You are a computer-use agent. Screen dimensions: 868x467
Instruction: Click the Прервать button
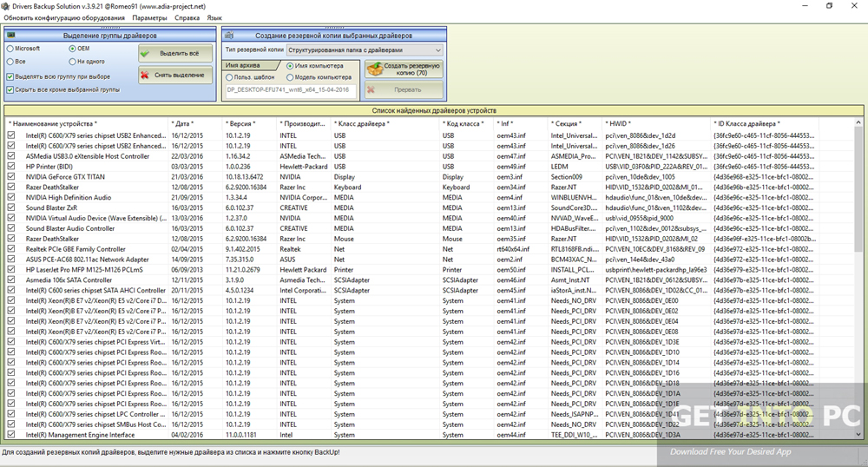point(404,89)
